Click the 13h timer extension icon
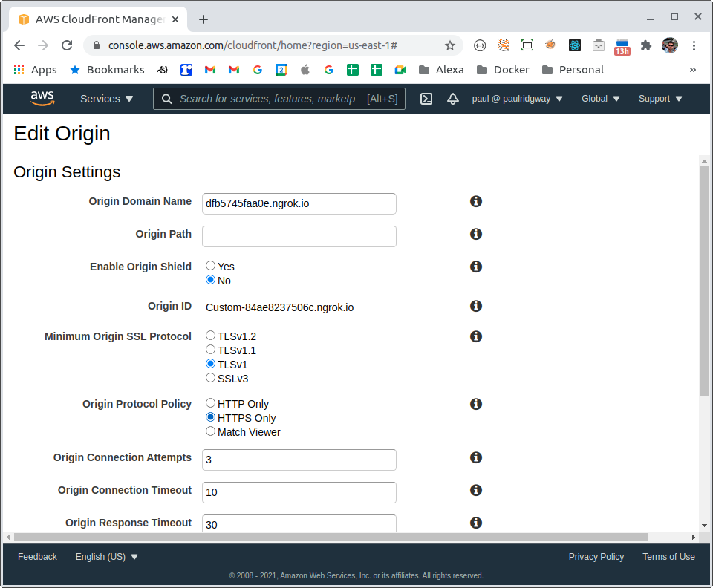The image size is (713, 588). 622,47
